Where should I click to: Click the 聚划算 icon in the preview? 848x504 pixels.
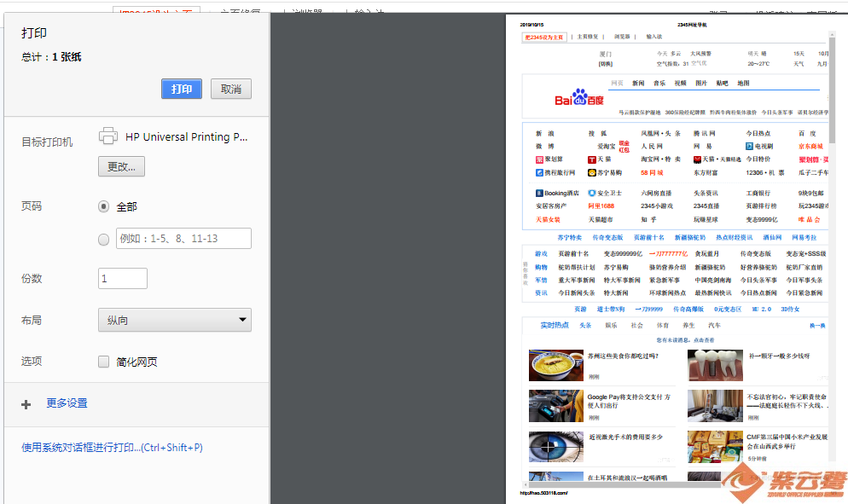pos(539,159)
